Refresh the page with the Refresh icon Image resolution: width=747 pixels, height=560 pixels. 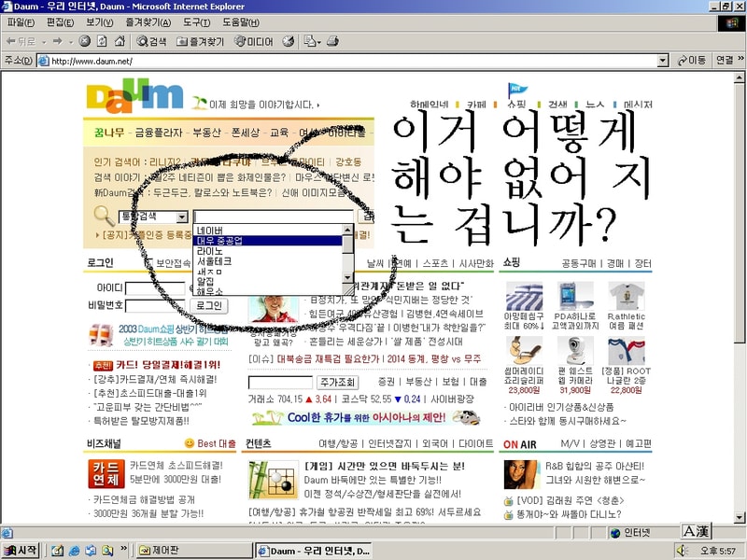(102, 41)
